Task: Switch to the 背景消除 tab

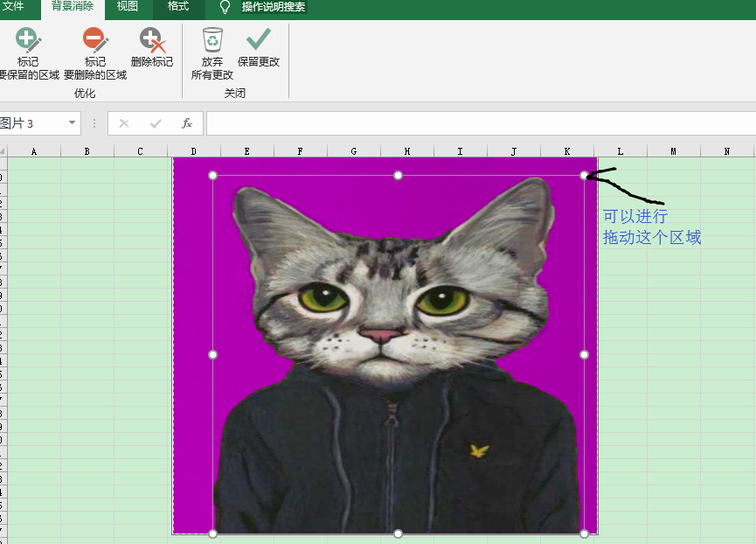Action: [x=73, y=6]
